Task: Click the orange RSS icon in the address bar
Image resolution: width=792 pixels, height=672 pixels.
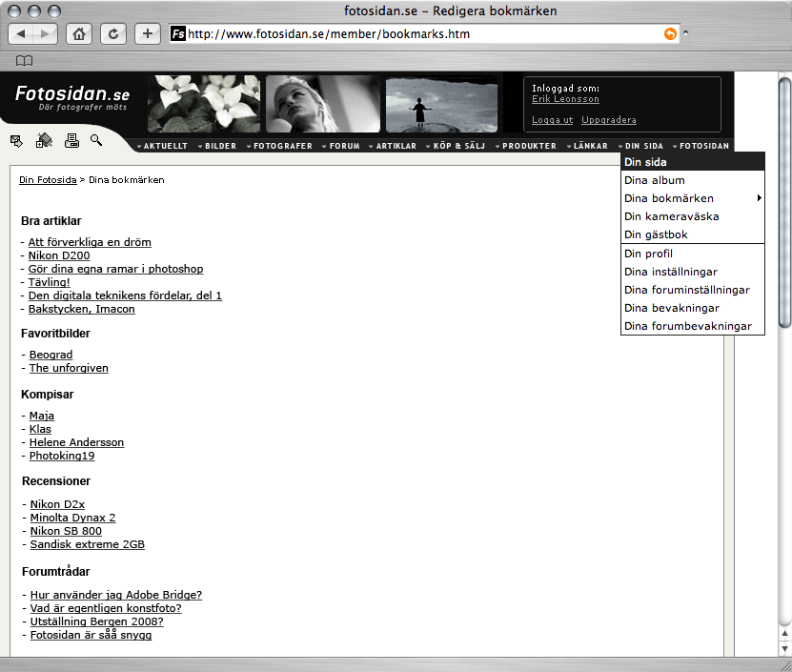Action: (x=670, y=34)
